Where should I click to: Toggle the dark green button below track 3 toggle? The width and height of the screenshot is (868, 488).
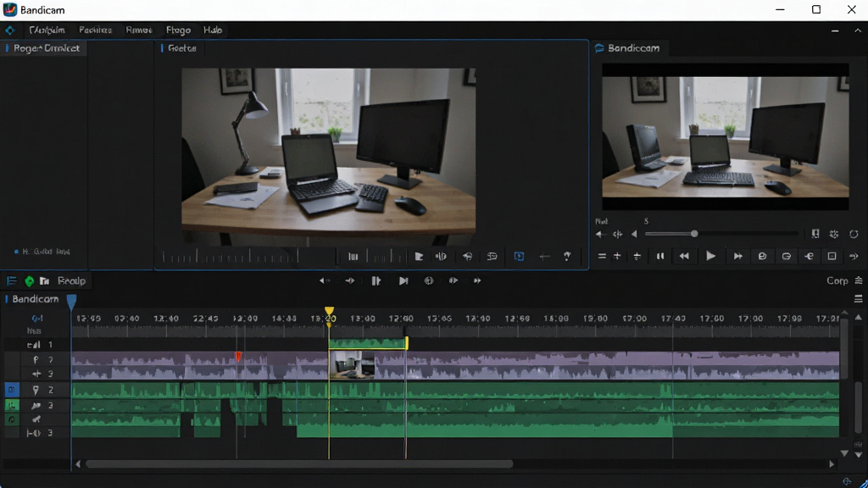[x=12, y=419]
